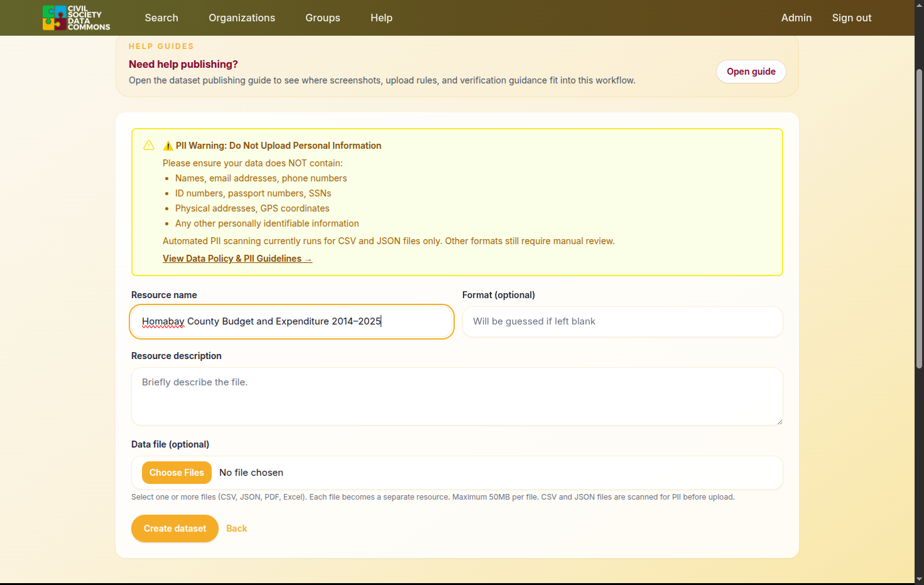Click the Create dataset button
924x585 pixels.
(x=175, y=529)
